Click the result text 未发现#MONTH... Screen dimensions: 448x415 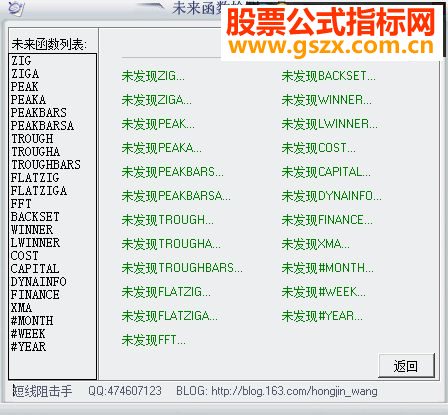[x=328, y=268]
